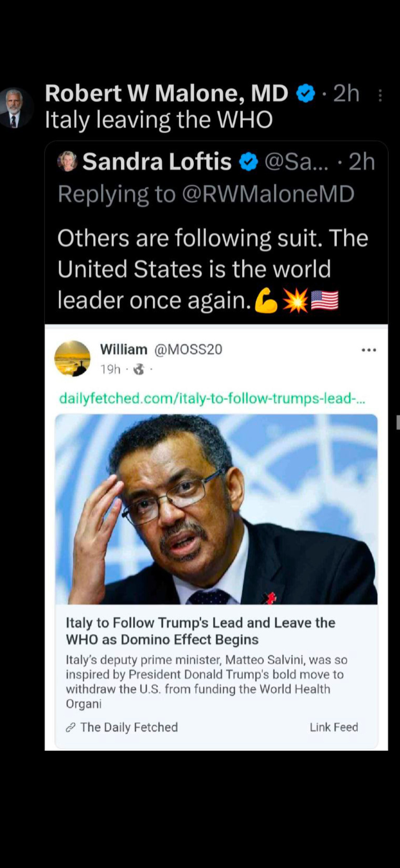Image resolution: width=400 pixels, height=868 pixels.
Task: Click the @MOSS20 handle
Action: [188, 349]
